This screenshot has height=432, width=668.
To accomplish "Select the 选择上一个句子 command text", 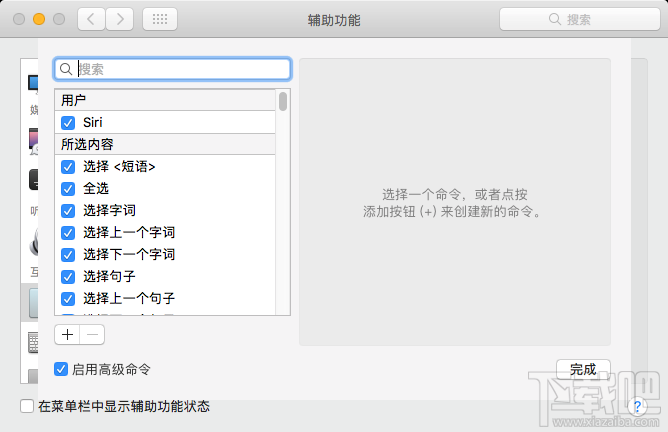I will coord(129,299).
